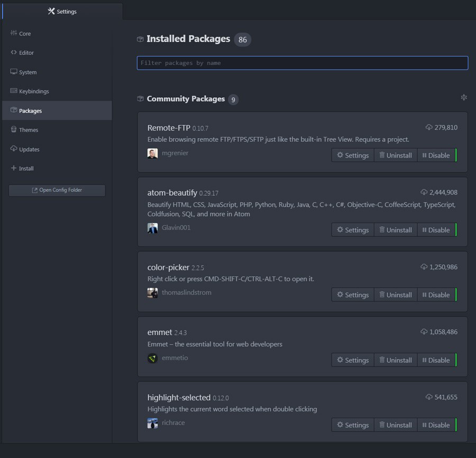This screenshot has width=476, height=458.
Task: Open the atom-beautify package title
Action: [x=172, y=193]
